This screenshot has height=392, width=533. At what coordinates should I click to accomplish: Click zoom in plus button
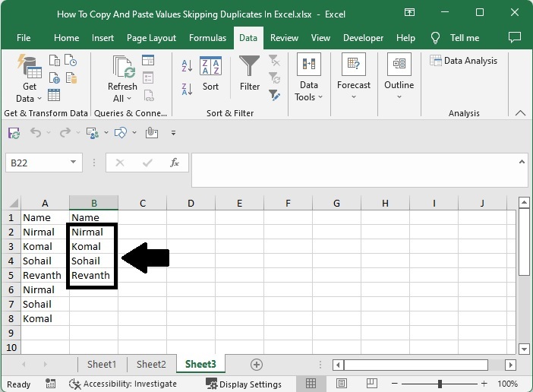point(484,384)
